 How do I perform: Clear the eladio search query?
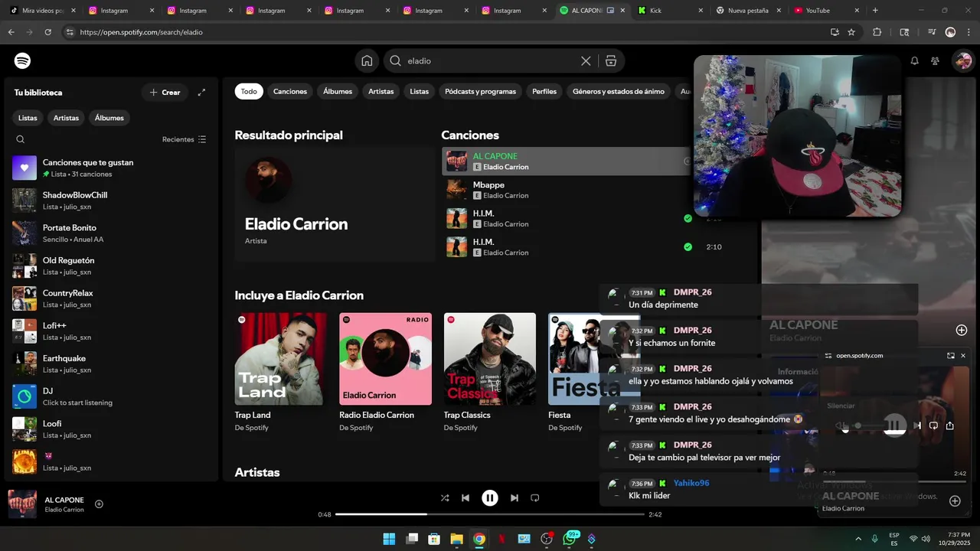(586, 60)
